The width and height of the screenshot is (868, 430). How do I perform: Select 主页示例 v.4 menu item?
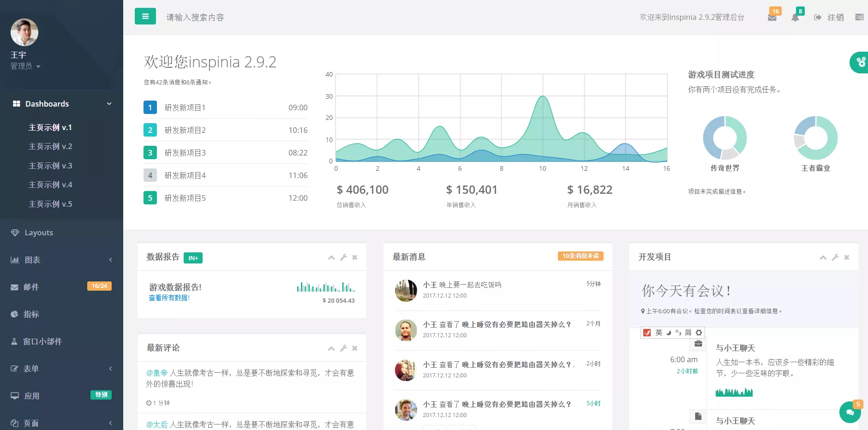pos(50,185)
